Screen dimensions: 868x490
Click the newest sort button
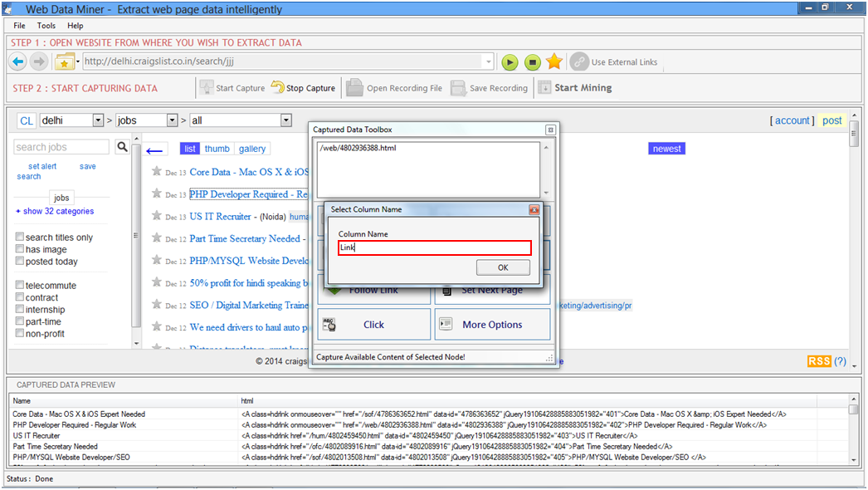click(666, 149)
